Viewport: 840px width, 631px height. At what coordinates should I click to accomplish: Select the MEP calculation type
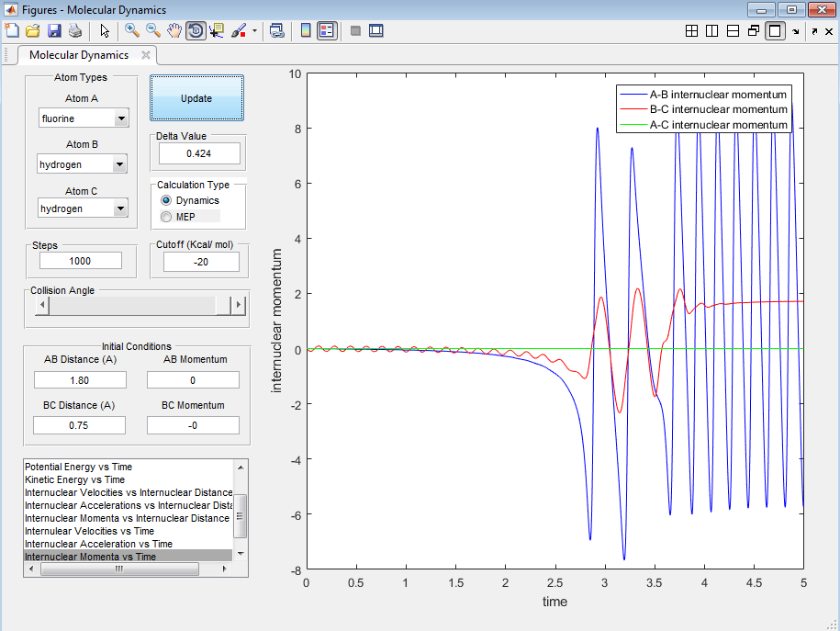click(166, 217)
